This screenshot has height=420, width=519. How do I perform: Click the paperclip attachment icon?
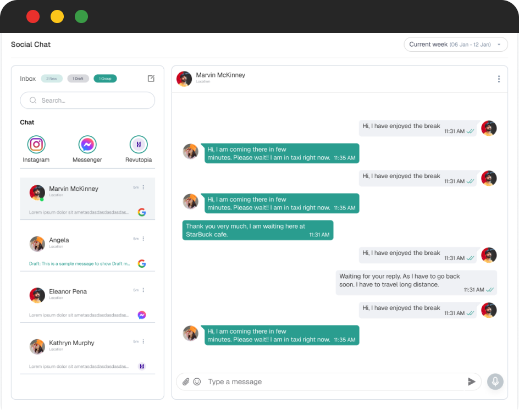(186, 382)
